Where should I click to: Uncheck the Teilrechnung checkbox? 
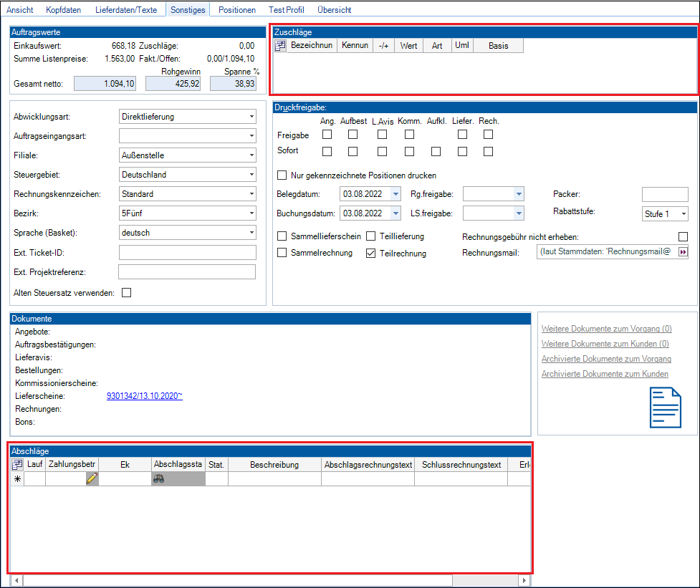click(x=371, y=253)
